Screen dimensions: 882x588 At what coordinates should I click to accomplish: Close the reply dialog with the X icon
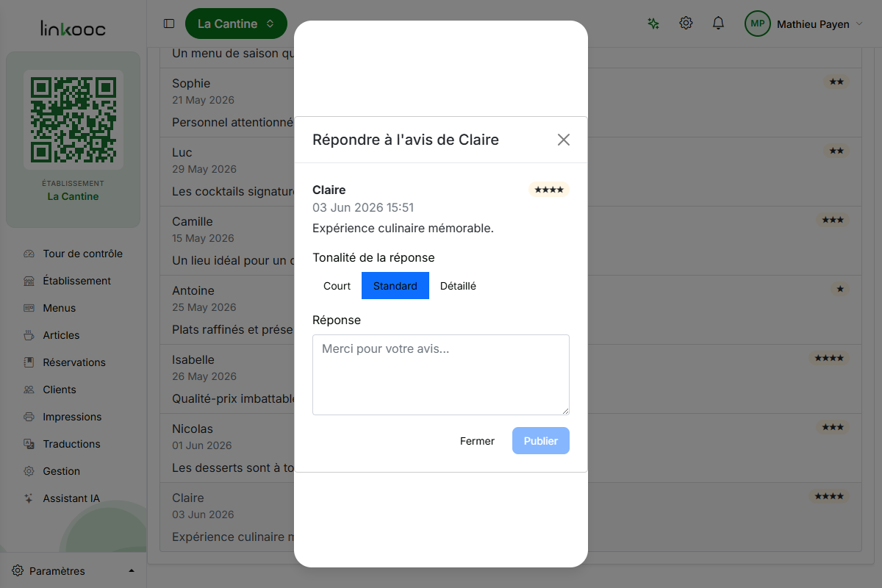click(x=564, y=140)
